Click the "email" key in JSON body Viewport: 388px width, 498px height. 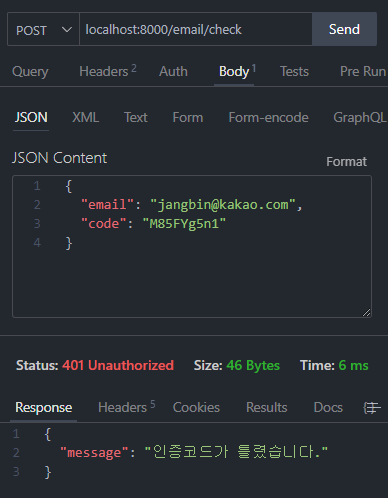[x=107, y=205]
